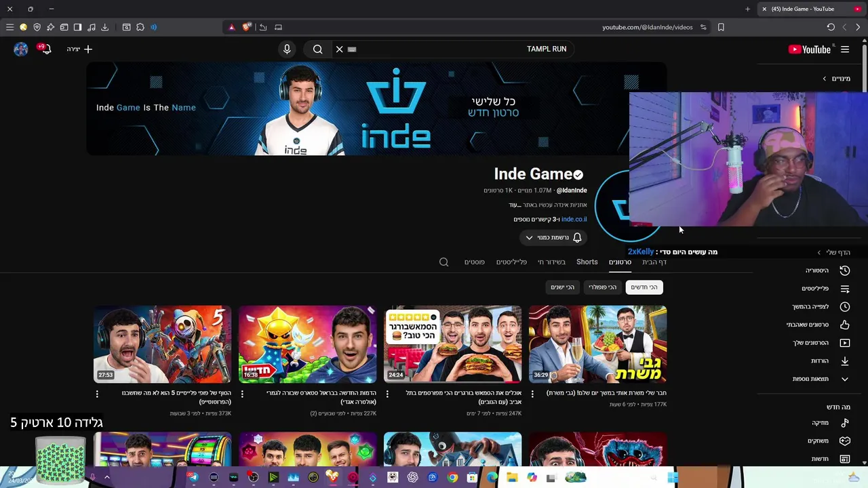Open the 27:53 Poppy Playtime 5 video thumbnail
The width and height of the screenshot is (868, 488).
pos(162,344)
